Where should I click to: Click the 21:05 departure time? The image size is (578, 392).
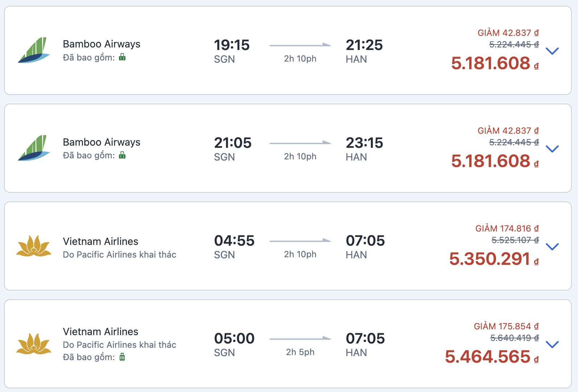pos(232,143)
